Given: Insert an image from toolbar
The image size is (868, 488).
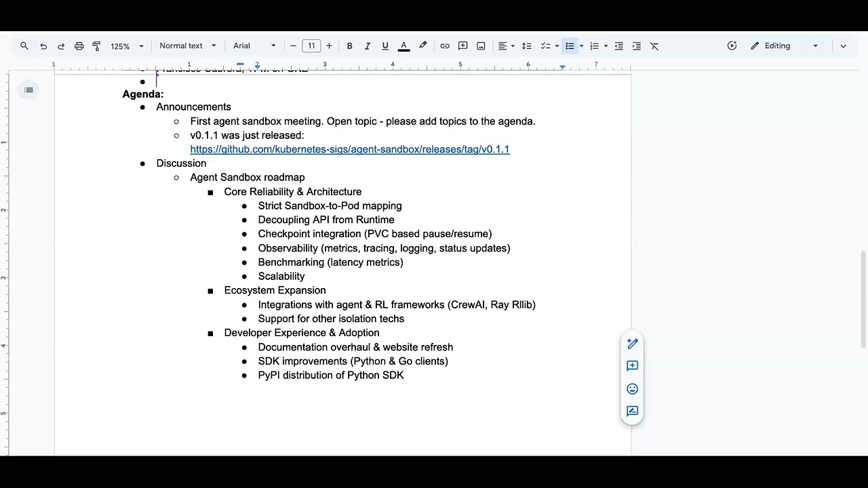Looking at the screenshot, I should pos(481,46).
